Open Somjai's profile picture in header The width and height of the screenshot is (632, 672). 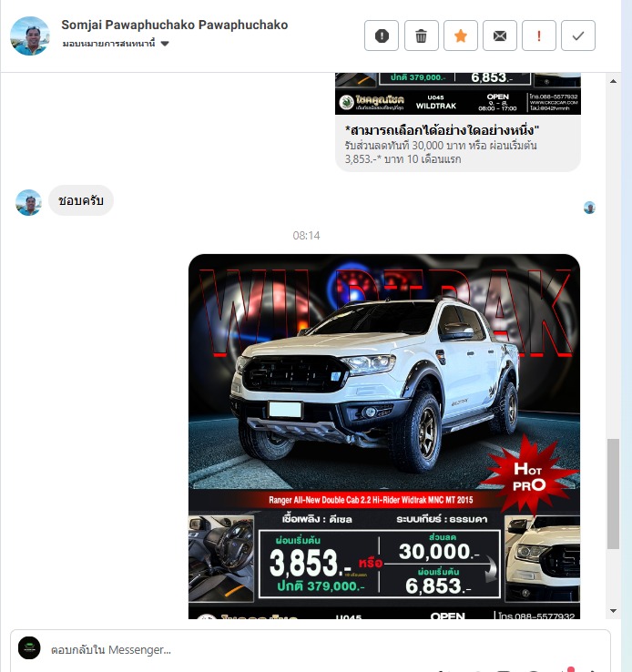click(29, 36)
